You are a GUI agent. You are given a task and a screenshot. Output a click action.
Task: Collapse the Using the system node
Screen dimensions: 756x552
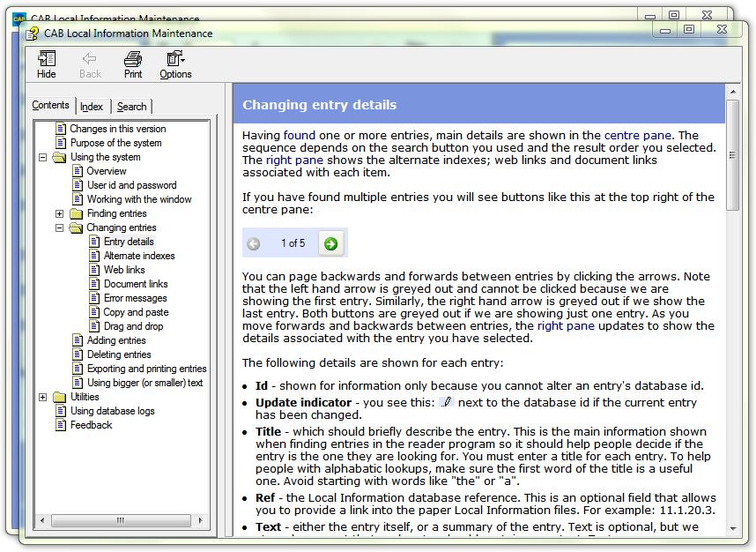coord(43,157)
